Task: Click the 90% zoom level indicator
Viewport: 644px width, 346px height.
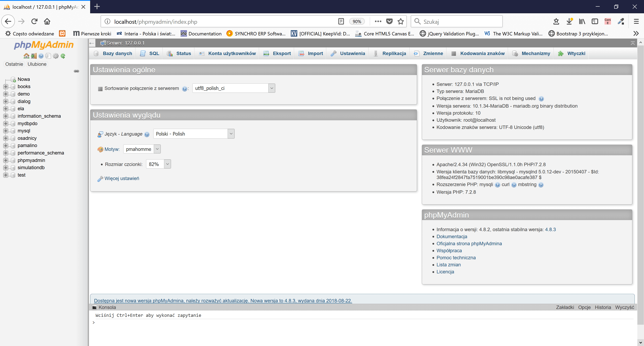Action: point(357,22)
